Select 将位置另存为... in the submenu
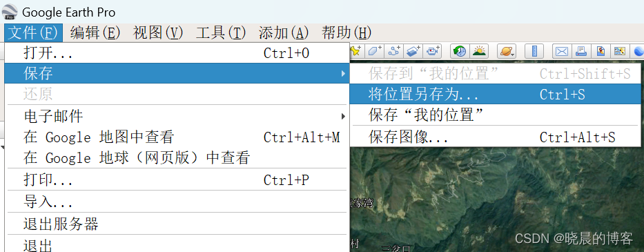Image resolution: width=644 pixels, height=252 pixels. 496,94
